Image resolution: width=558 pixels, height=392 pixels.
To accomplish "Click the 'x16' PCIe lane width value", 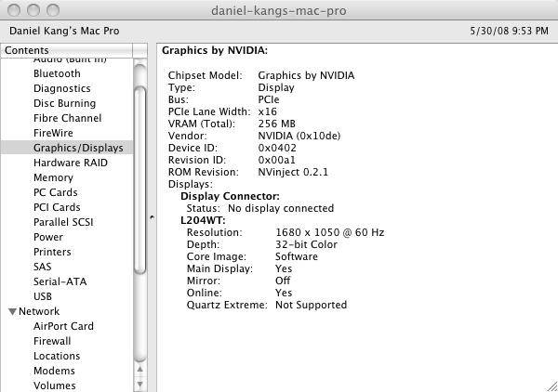I will pos(267,111).
